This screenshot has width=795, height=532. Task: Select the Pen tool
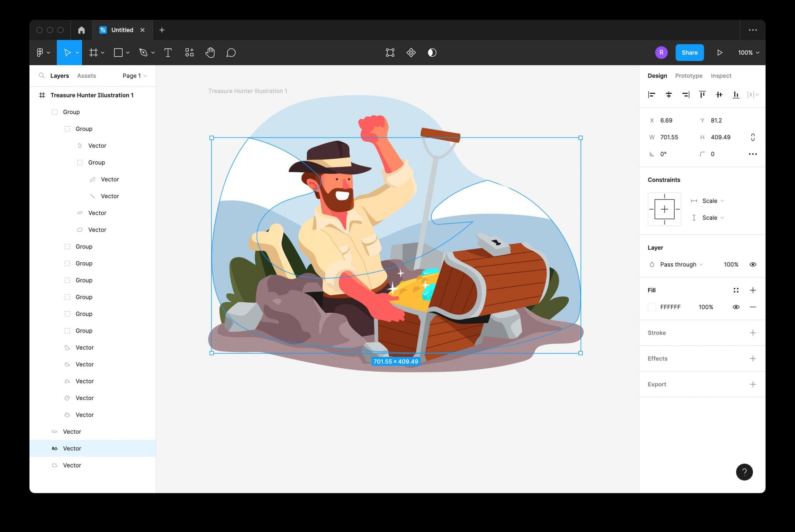[x=143, y=52]
